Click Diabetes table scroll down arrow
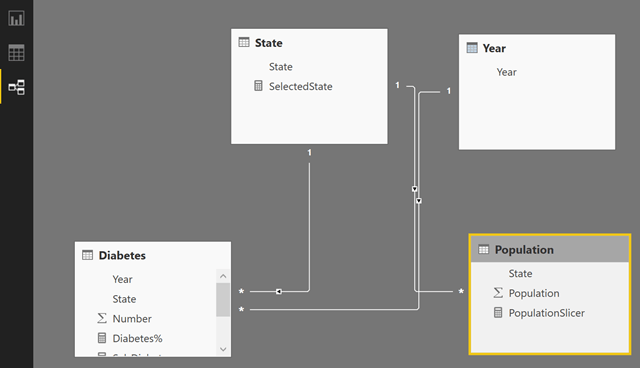The width and height of the screenshot is (640, 368). 223,349
